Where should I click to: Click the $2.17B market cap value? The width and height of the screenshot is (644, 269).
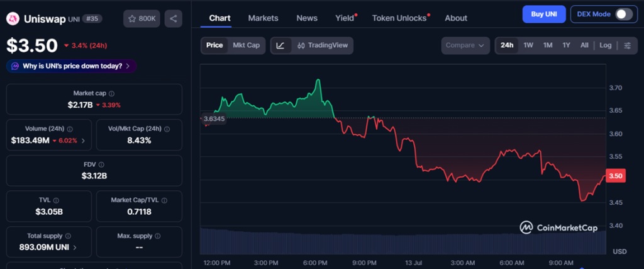(x=80, y=105)
